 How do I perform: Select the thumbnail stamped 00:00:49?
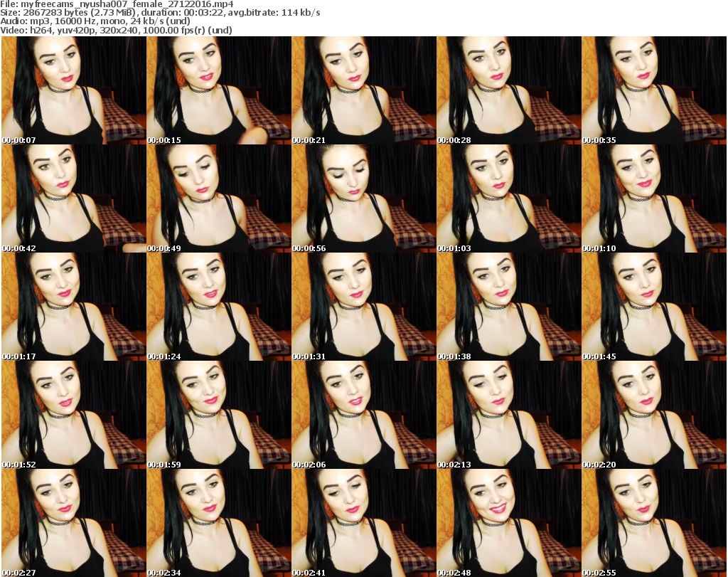pyautogui.click(x=219, y=198)
